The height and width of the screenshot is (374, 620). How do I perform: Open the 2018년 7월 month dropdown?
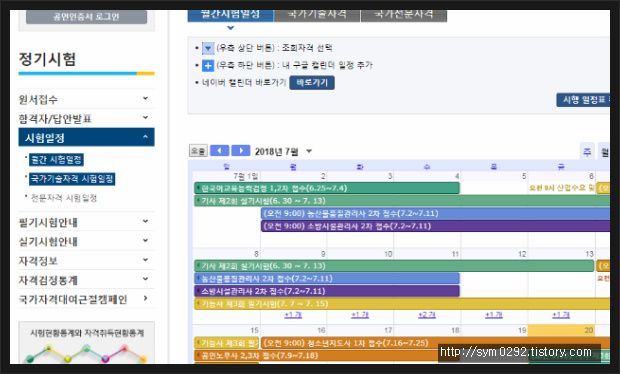click(309, 151)
